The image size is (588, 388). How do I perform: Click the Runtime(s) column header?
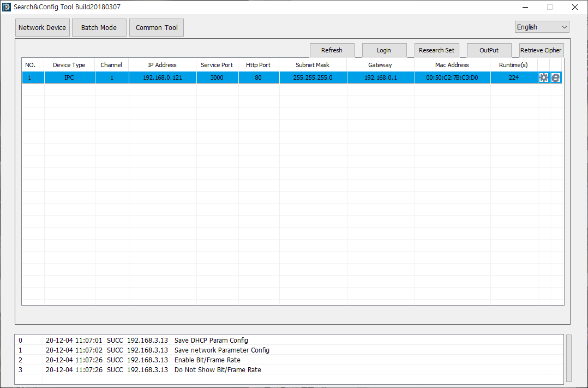point(513,64)
